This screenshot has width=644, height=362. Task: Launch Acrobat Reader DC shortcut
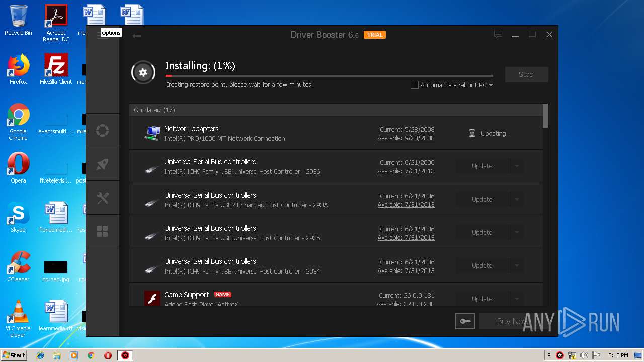(x=56, y=23)
